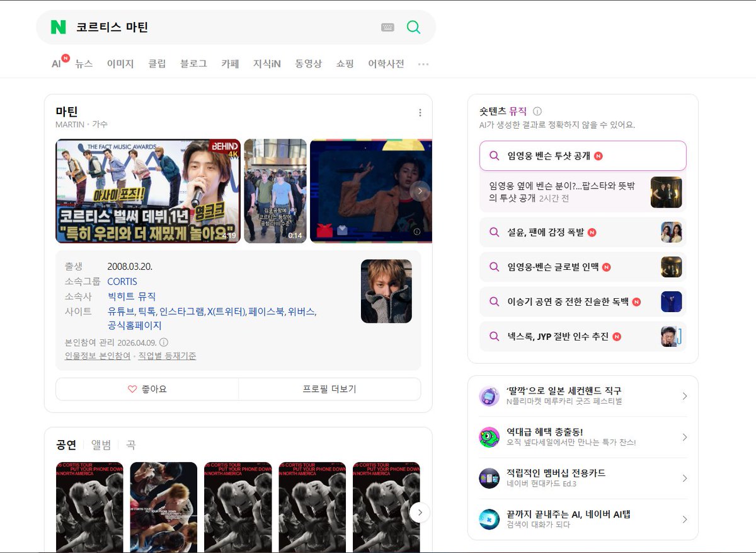Open the 임영웅 옆에 벤슨 분이? news article
The image size is (756, 553).
coord(563,192)
